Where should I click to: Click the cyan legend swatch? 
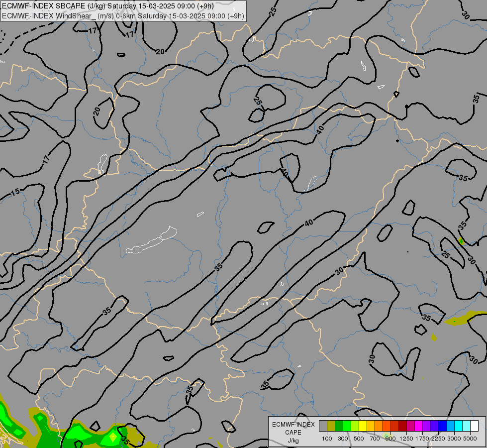[459, 426]
